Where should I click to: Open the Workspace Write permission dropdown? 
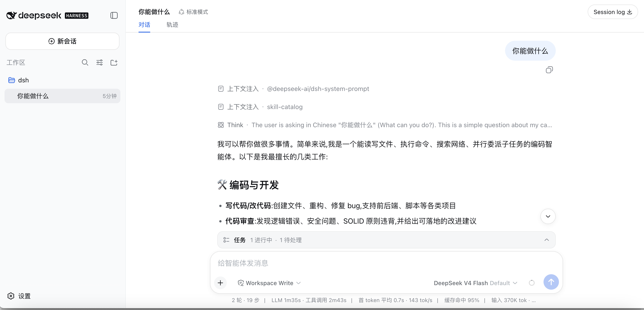coord(269,283)
